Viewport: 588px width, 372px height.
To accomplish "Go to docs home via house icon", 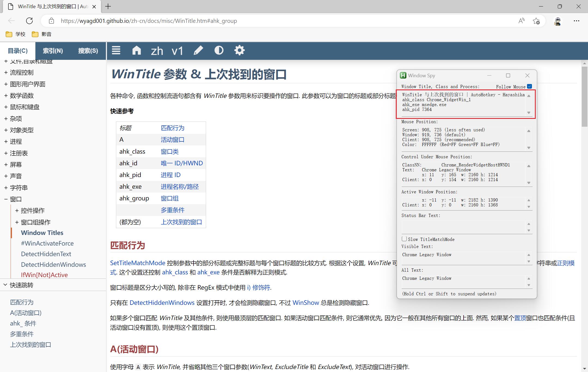I will [x=136, y=51].
